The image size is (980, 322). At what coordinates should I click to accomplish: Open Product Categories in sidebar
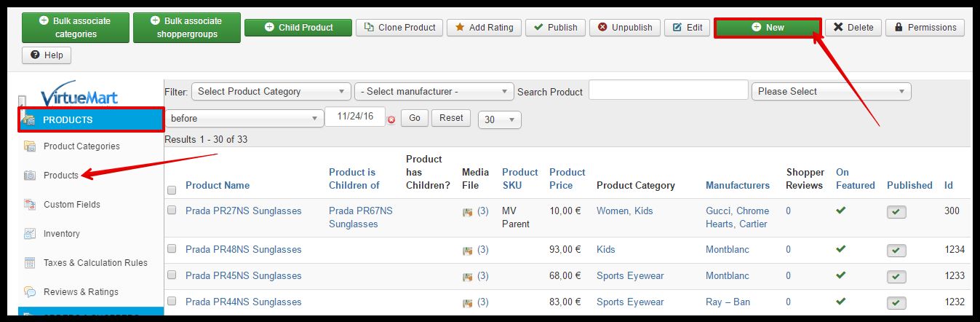click(81, 146)
